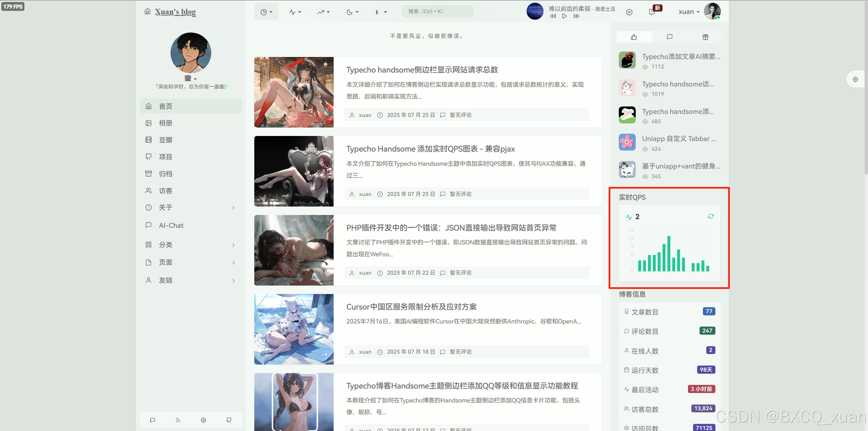Open post Cursor中国区服务限制分析及应对方案
The width and height of the screenshot is (868, 431).
[411, 307]
